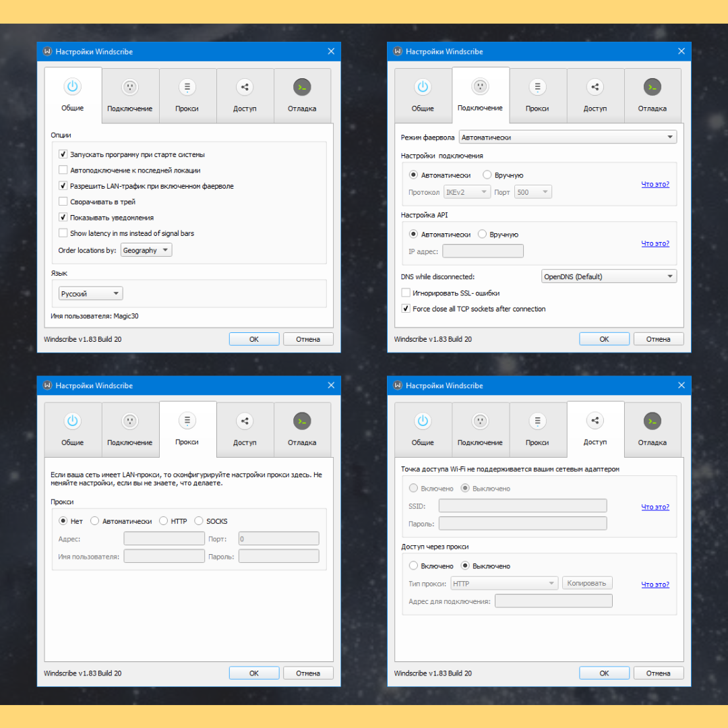Click the Порт field next to proxy Адрес

[x=278, y=539]
